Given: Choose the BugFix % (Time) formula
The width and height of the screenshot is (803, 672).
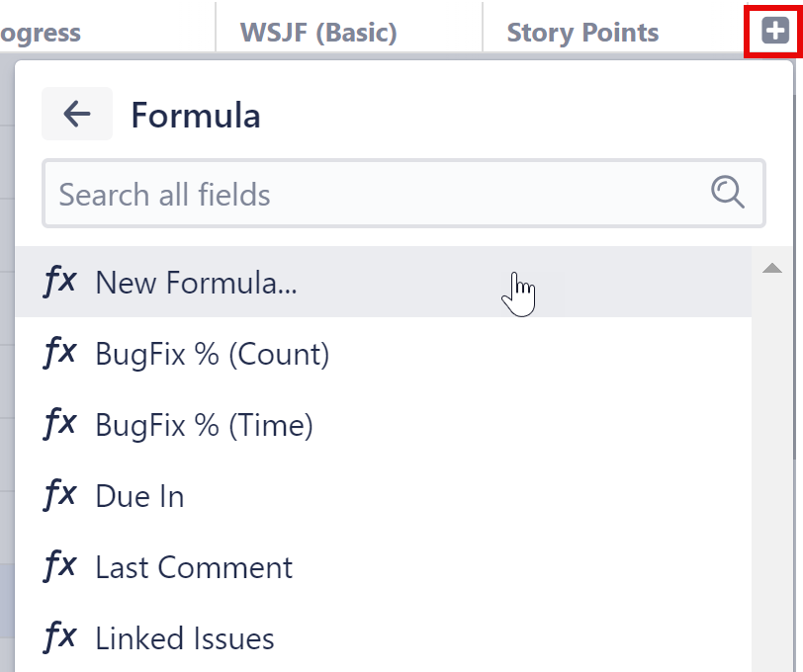Looking at the screenshot, I should (x=204, y=424).
